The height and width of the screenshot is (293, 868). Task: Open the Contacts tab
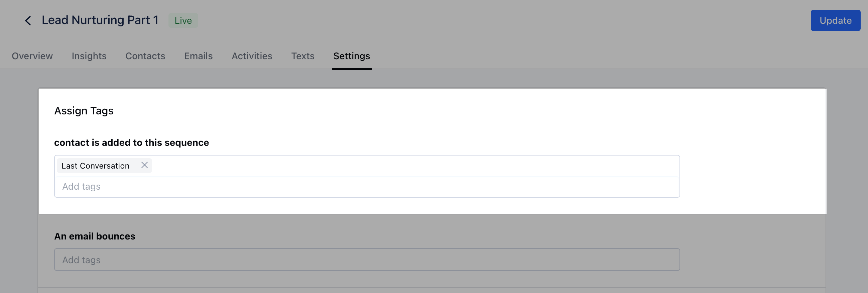145,56
